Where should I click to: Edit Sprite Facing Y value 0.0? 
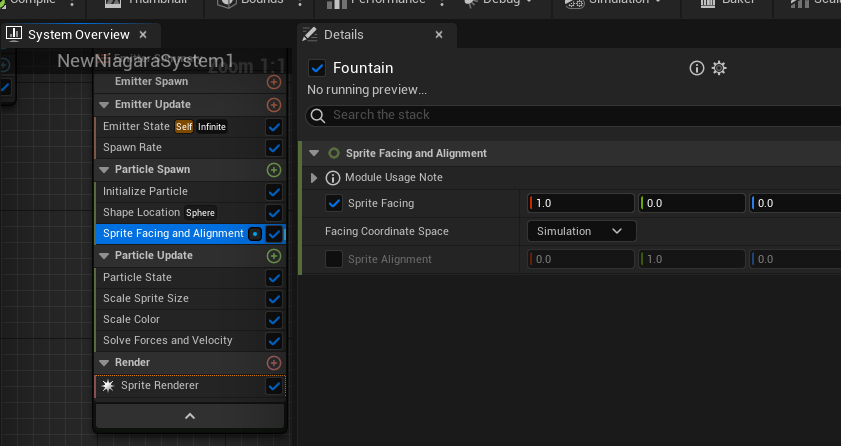[692, 203]
